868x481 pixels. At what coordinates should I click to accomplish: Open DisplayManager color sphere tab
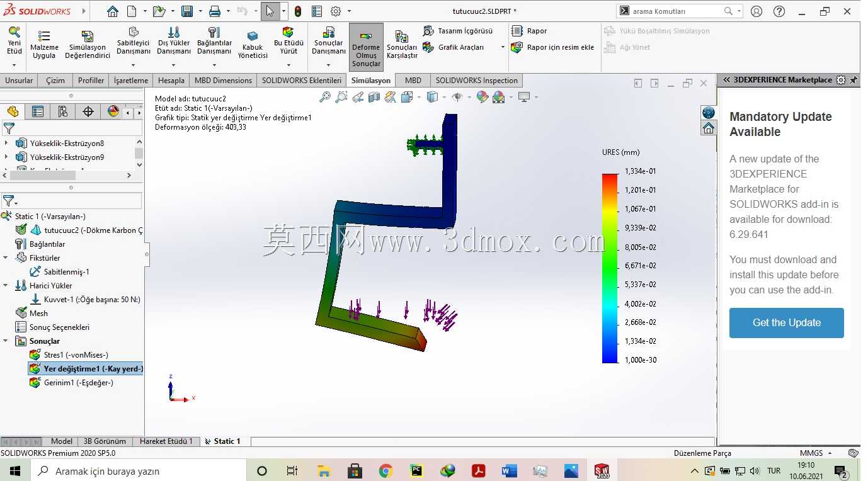113,111
